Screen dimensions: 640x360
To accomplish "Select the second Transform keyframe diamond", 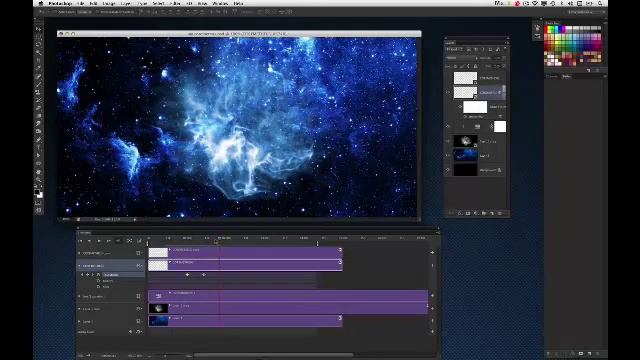I will (x=204, y=275).
